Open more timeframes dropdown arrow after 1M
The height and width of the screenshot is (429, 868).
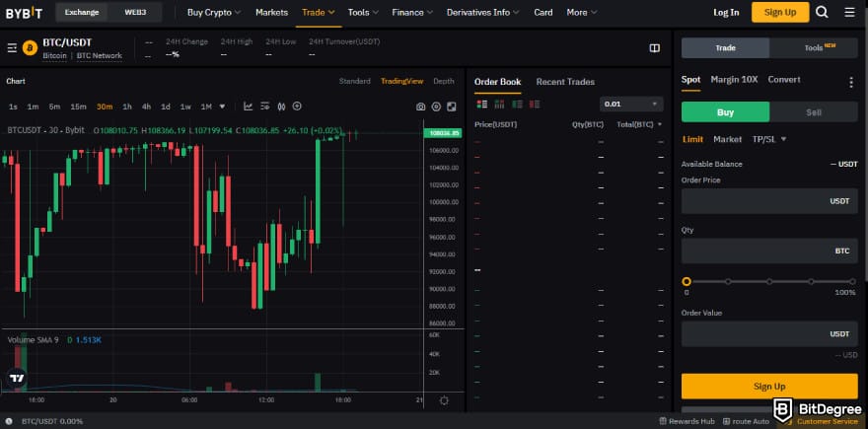point(222,107)
